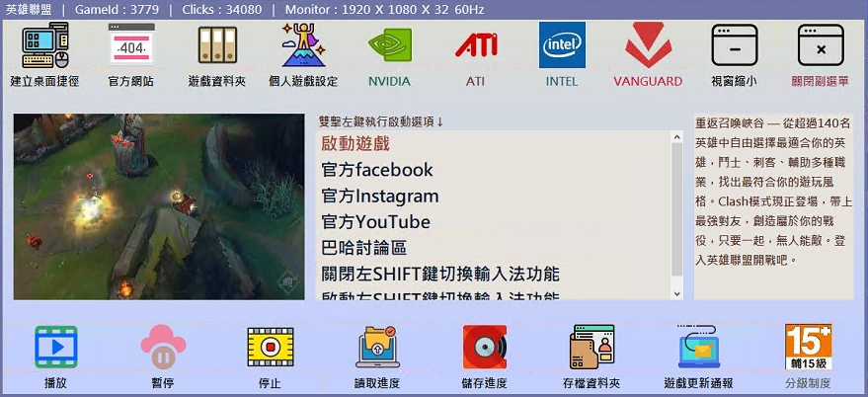Click the 'GameId : 3779' title text
This screenshot has height=397, width=868.
[x=118, y=10]
